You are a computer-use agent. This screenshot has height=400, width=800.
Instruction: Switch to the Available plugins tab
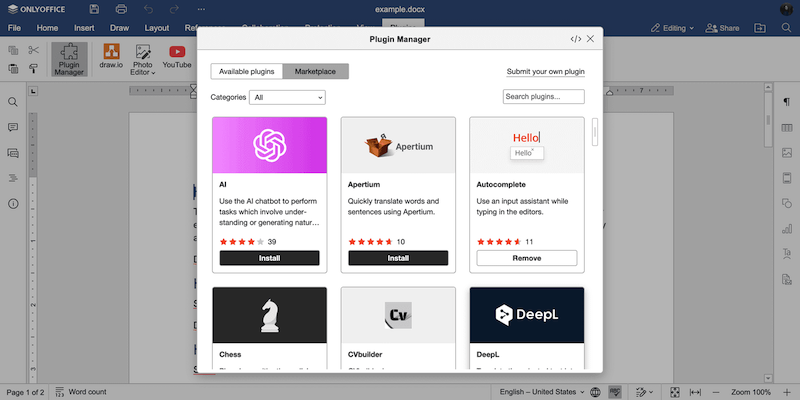click(247, 71)
